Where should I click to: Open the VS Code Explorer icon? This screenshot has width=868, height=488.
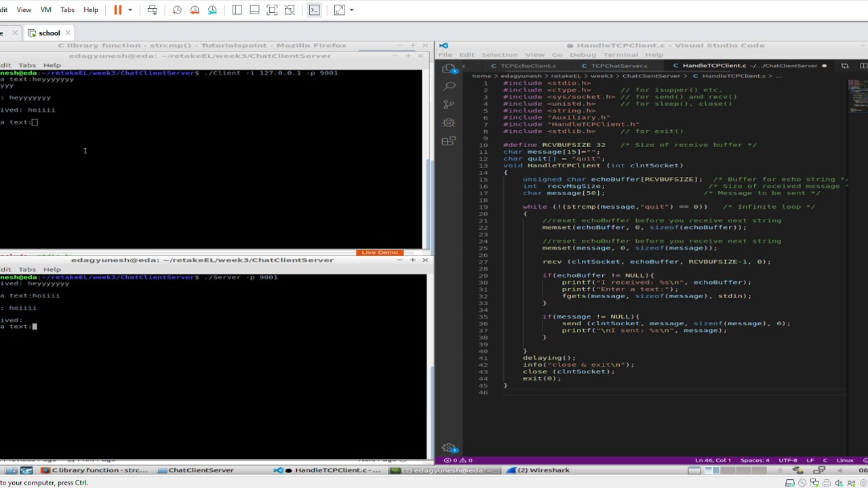(448, 68)
